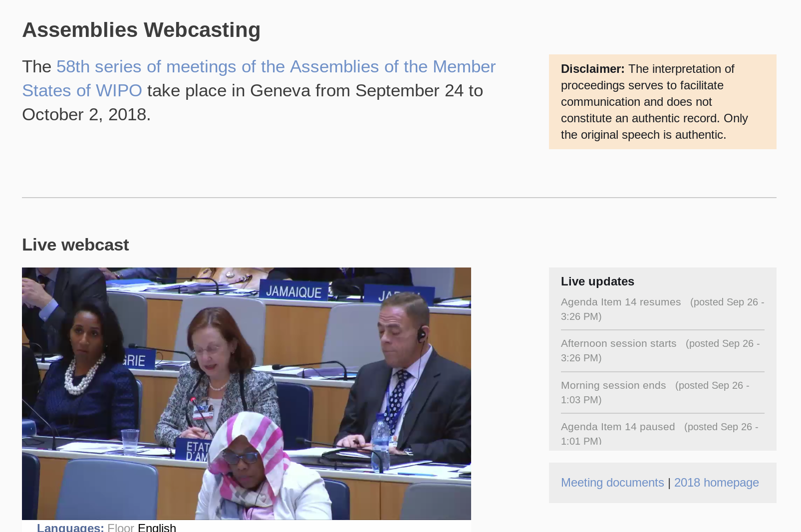
Task: Click the Languages label below the video
Action: 70,528
